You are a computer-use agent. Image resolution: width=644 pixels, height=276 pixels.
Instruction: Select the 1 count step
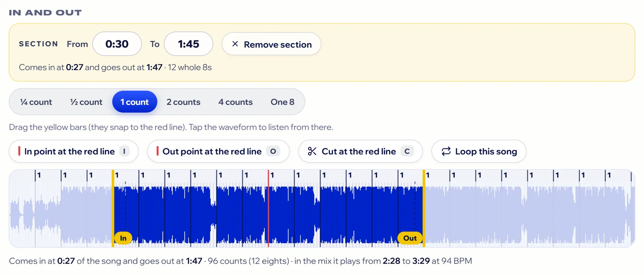point(134,102)
